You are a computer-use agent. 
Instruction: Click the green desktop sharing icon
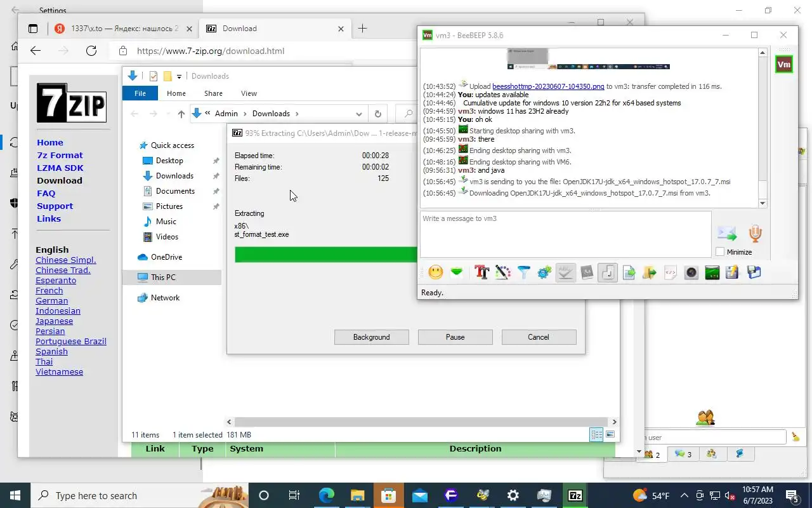712,272
